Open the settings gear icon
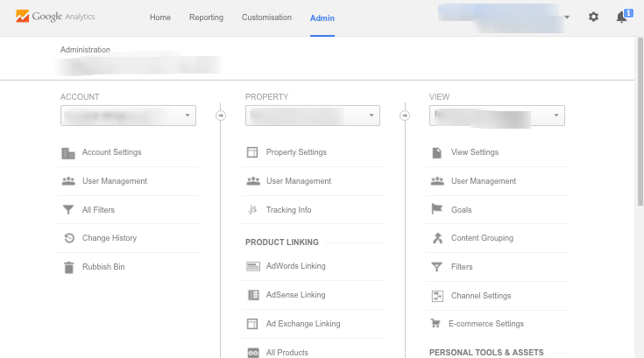 pos(593,17)
